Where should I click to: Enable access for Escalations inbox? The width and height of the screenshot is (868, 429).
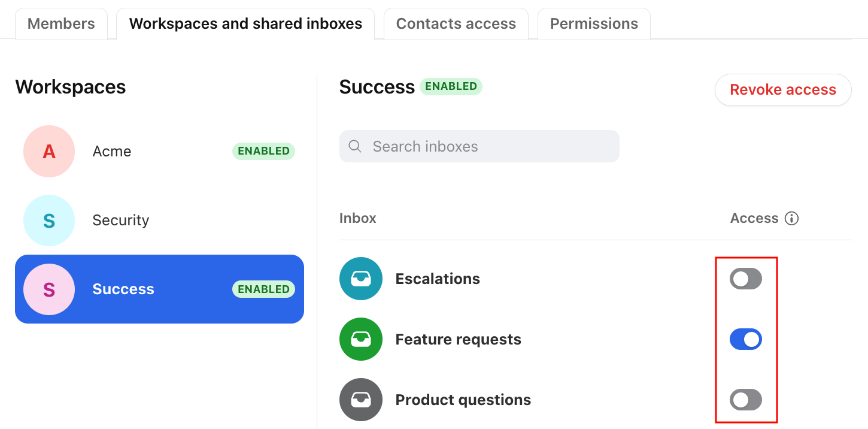coord(745,279)
